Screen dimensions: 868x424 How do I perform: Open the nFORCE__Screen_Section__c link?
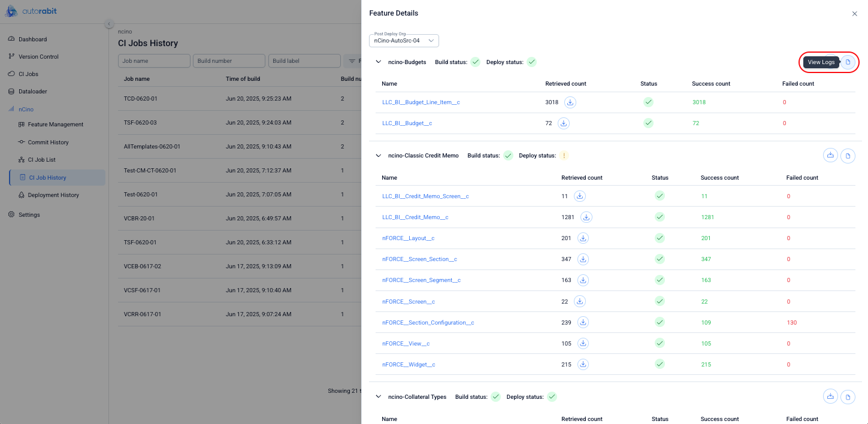419,259
